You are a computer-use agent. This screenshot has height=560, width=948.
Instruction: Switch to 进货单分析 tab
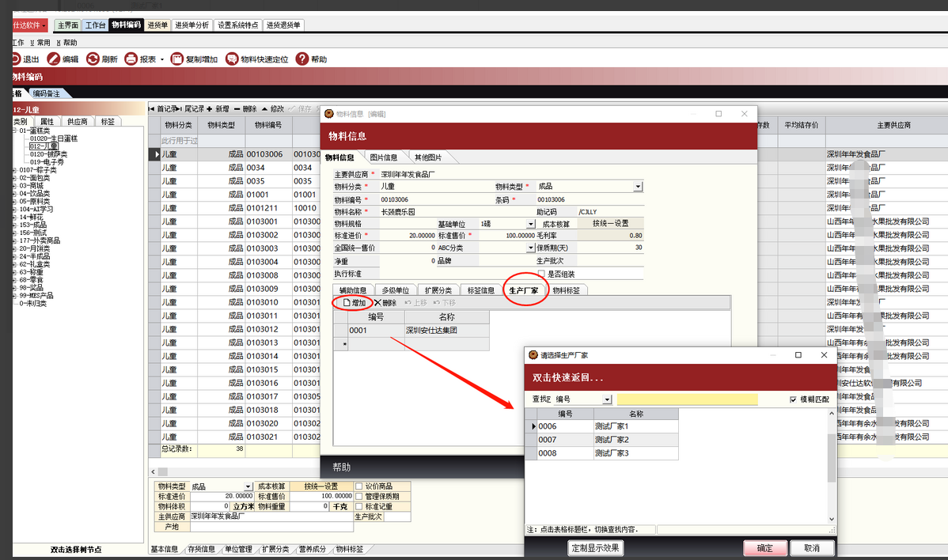click(191, 25)
